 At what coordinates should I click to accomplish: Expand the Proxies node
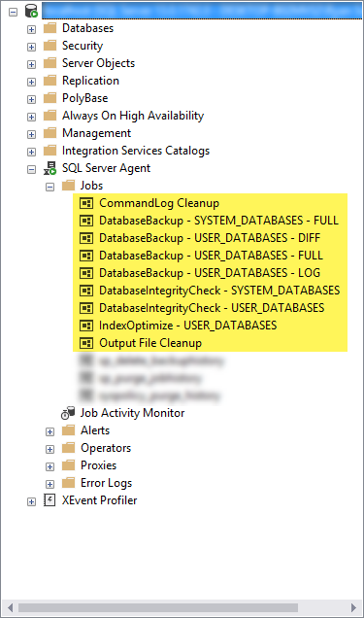point(50,466)
